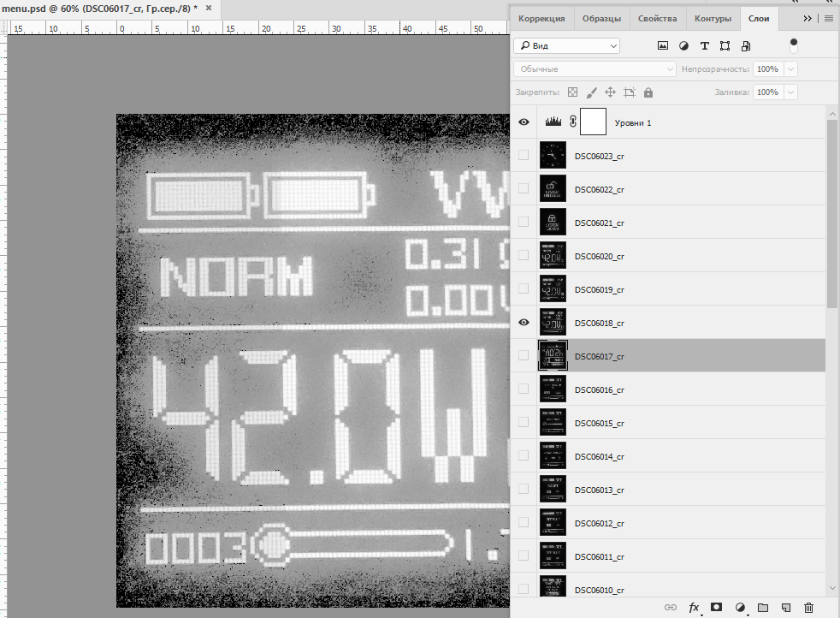
Task: Open Заливка fill slider arrow
Action: coord(791,92)
